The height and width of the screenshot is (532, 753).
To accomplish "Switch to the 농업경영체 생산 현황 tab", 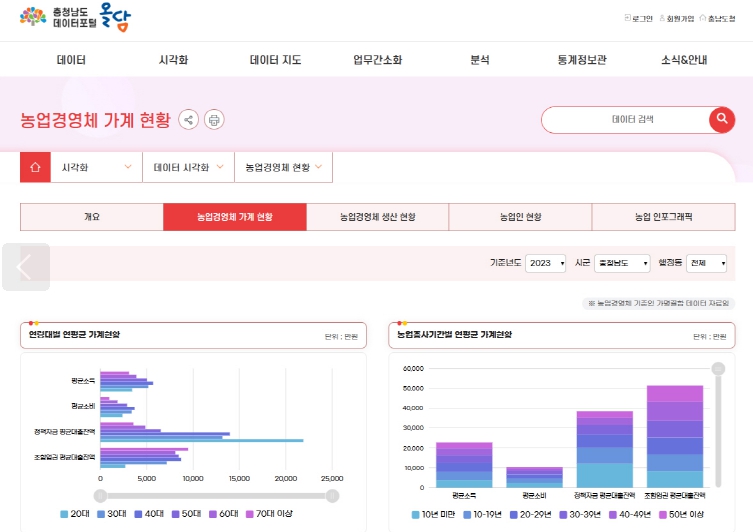I will click(x=377, y=217).
